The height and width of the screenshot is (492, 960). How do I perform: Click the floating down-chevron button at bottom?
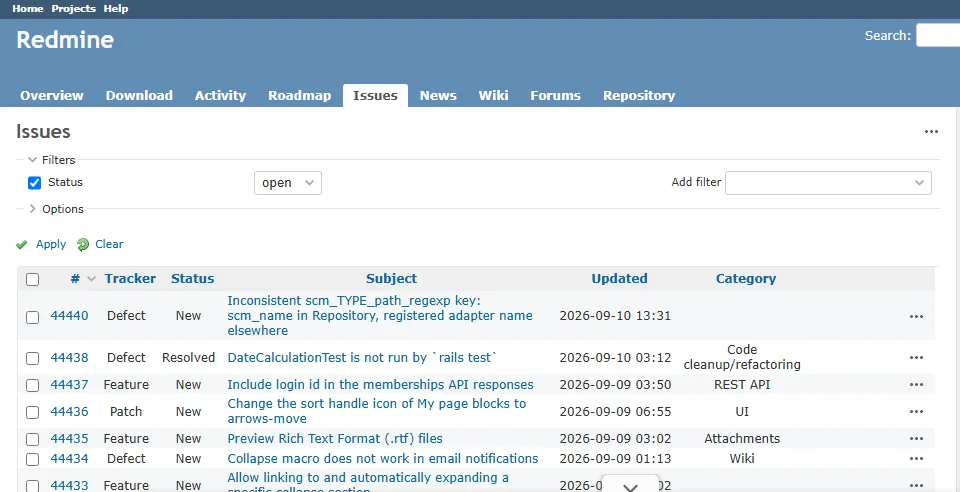point(631,484)
